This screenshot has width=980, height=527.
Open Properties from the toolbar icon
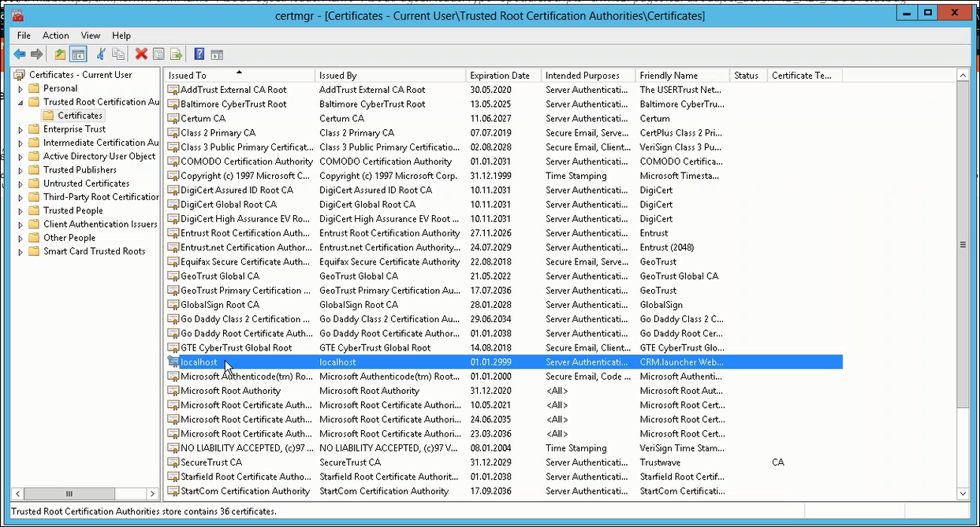pos(158,54)
